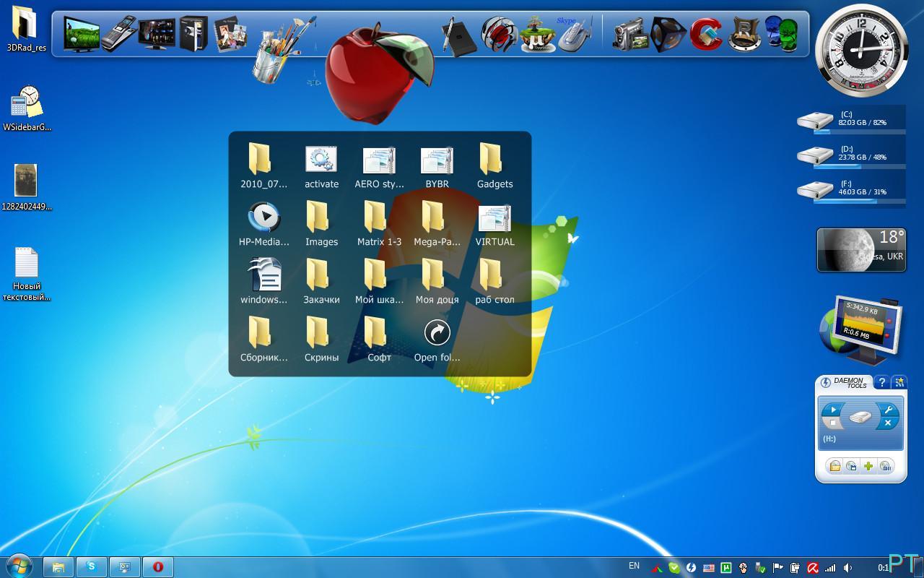This screenshot has width=924, height=578.
Task: Open the weather gadget showing 18°
Action: click(x=861, y=250)
